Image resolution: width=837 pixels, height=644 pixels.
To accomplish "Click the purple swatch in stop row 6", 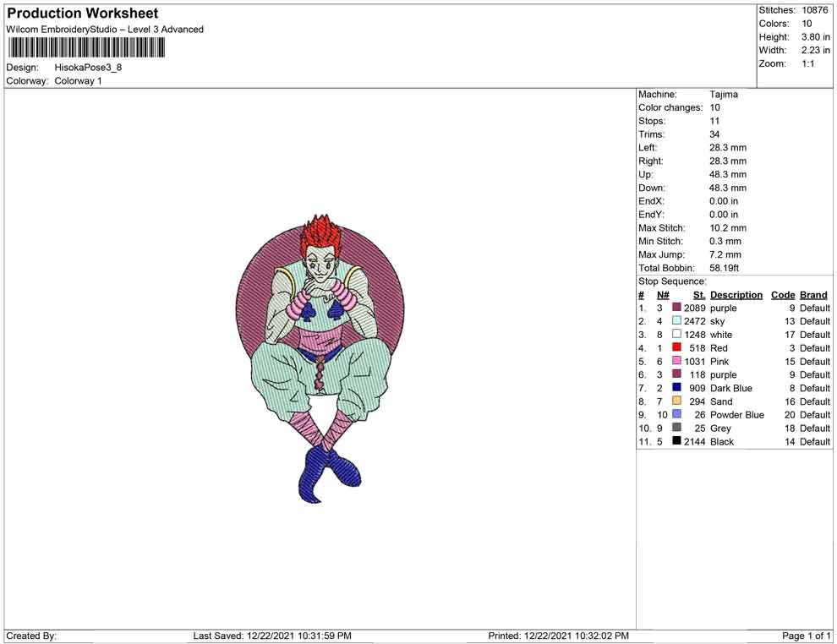I will tap(676, 374).
